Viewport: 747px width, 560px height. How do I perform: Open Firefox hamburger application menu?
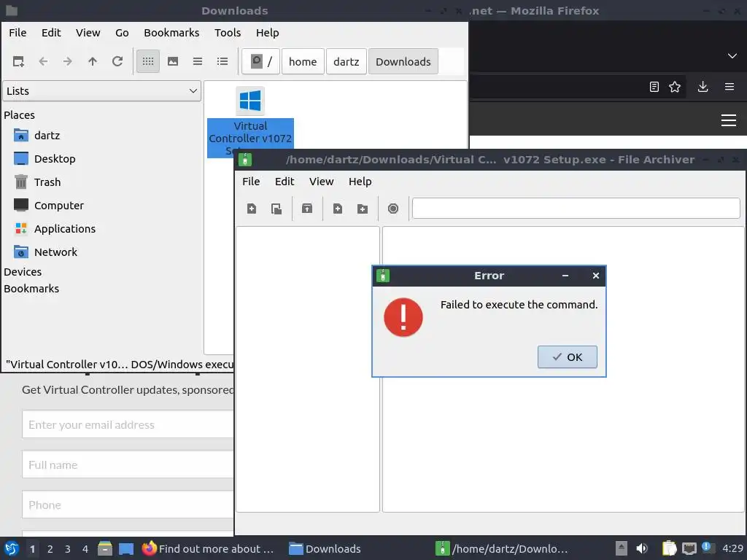[729, 87]
